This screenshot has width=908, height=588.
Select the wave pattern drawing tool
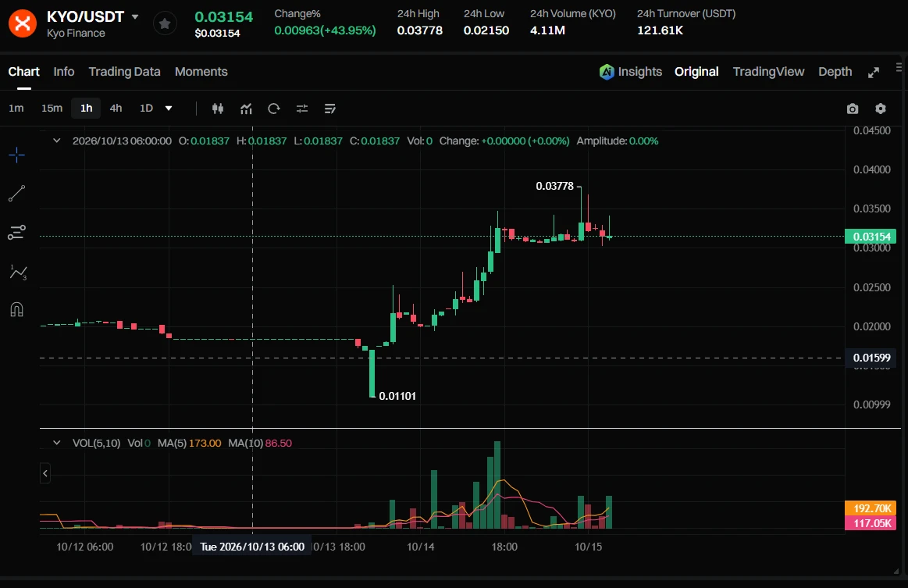tap(18, 272)
